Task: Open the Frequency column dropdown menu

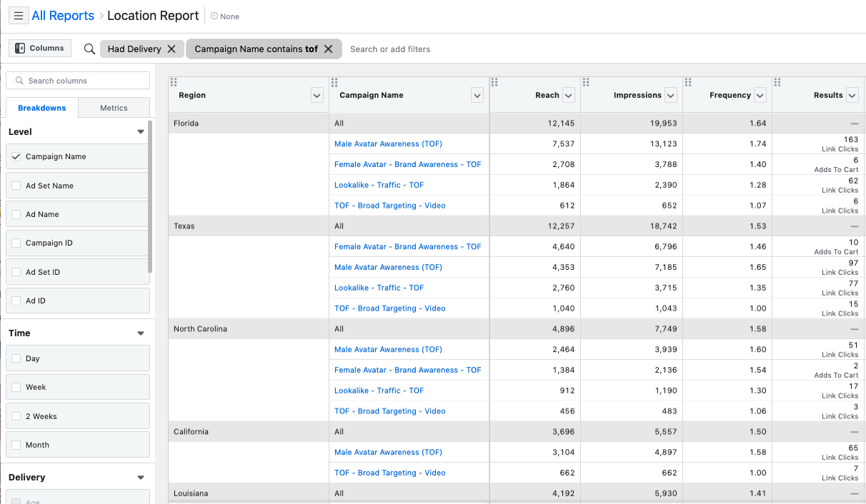Action: pos(760,95)
